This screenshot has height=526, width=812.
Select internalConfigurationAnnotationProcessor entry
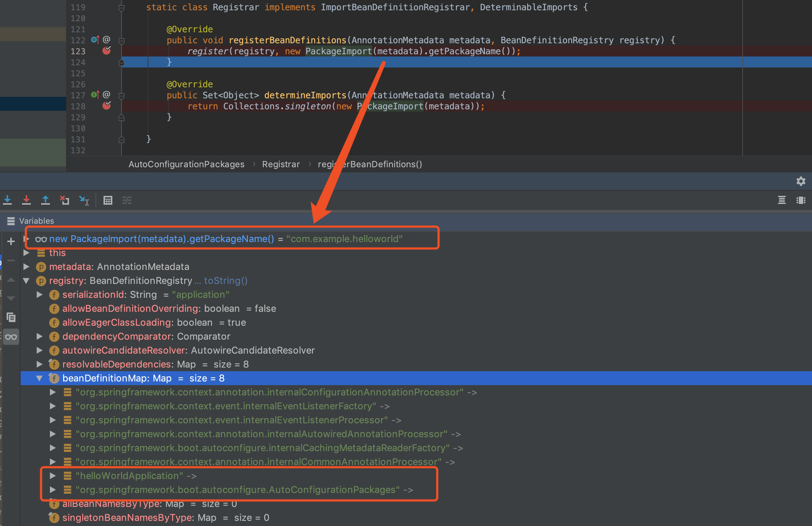(416, 392)
